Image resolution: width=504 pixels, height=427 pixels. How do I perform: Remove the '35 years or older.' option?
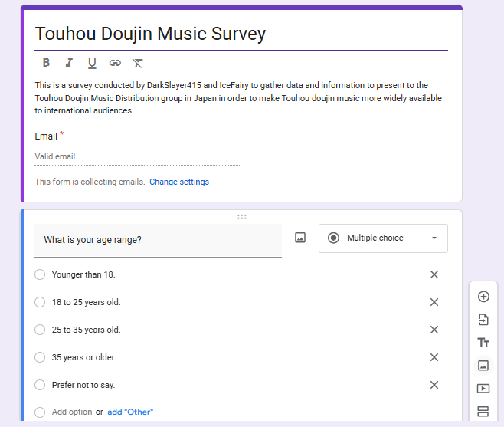pos(434,357)
